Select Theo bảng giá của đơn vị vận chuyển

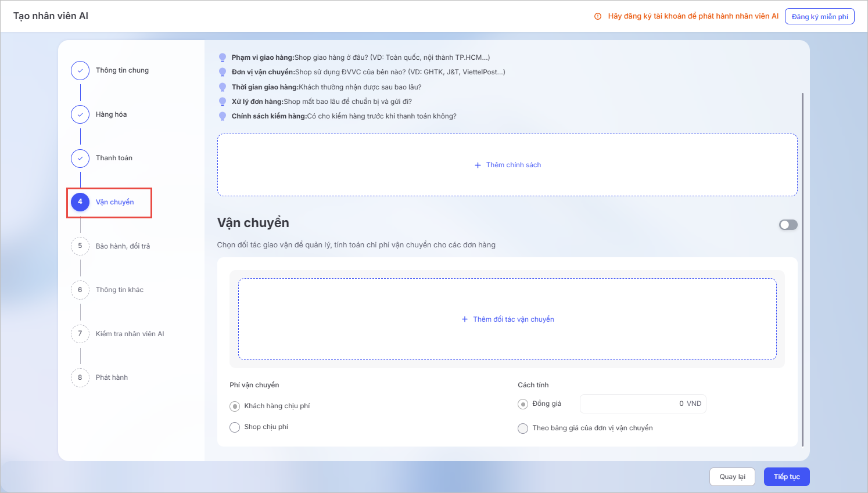point(523,429)
